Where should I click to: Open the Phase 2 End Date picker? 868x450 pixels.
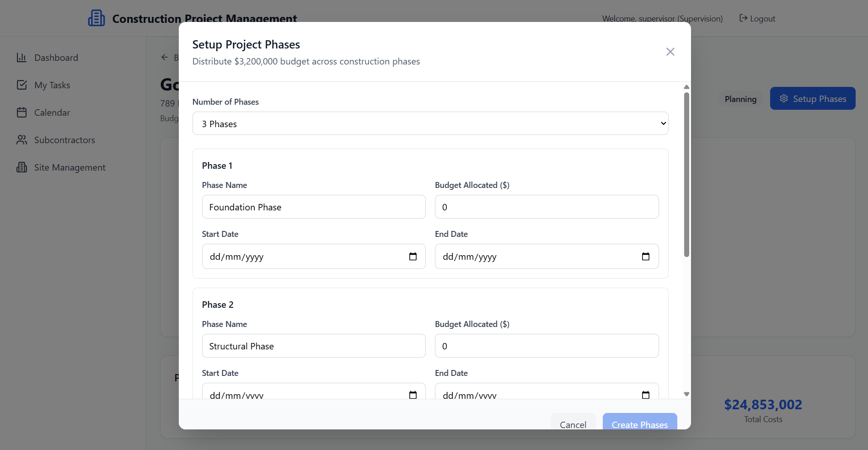pos(645,394)
